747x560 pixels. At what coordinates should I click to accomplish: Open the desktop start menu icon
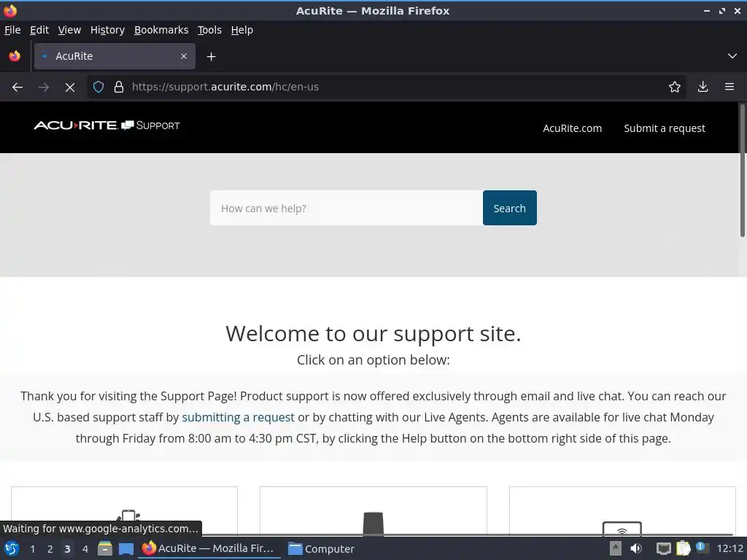click(12, 548)
